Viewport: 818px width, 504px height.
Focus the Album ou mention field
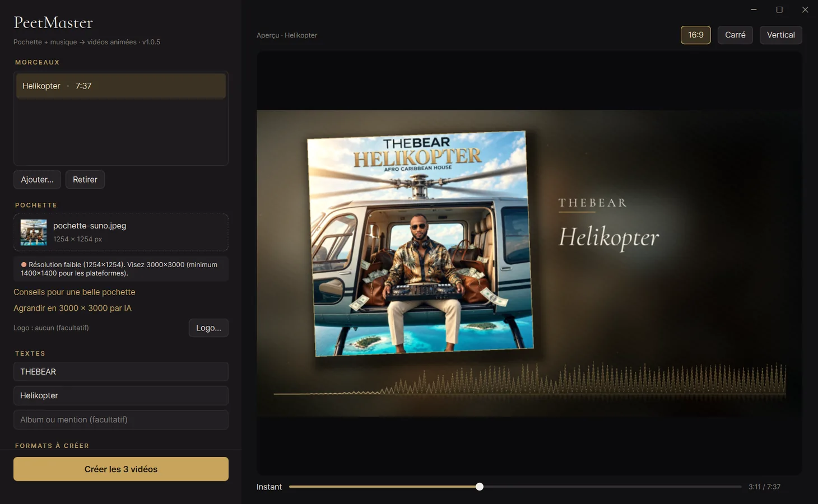121,419
